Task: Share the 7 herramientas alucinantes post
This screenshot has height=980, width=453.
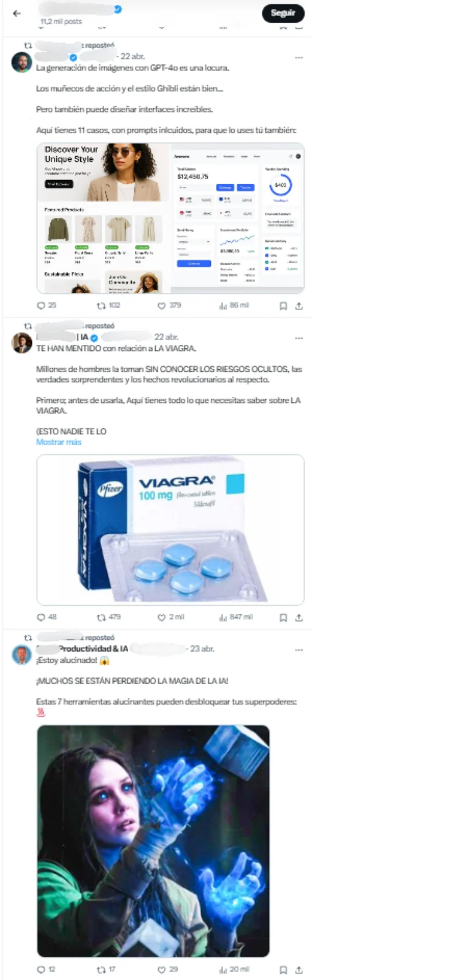Action: click(299, 970)
